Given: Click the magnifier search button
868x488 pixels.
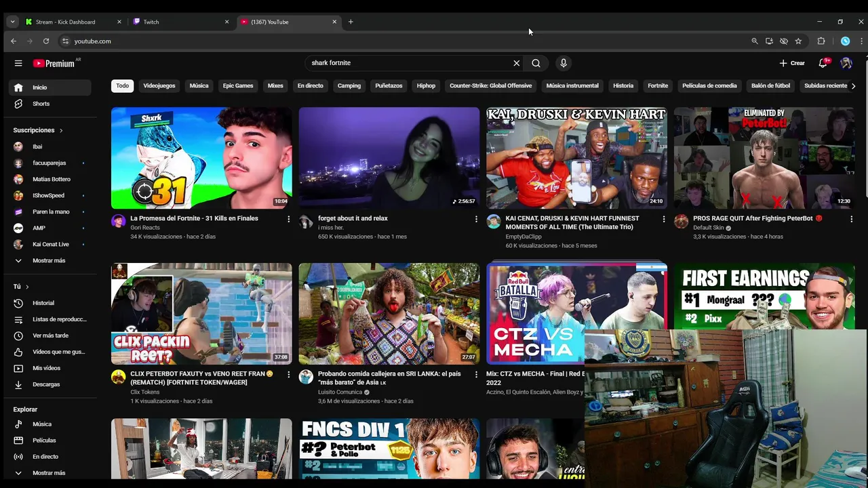Looking at the screenshot, I should tap(536, 63).
